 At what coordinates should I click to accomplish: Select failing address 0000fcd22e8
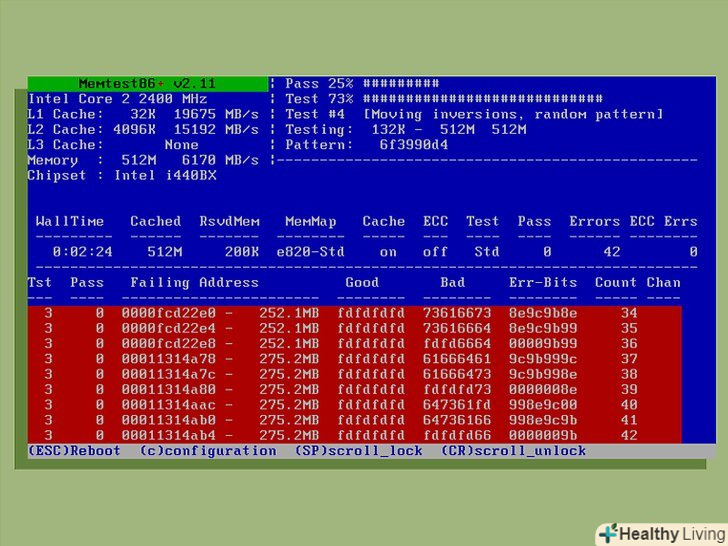[x=169, y=344]
